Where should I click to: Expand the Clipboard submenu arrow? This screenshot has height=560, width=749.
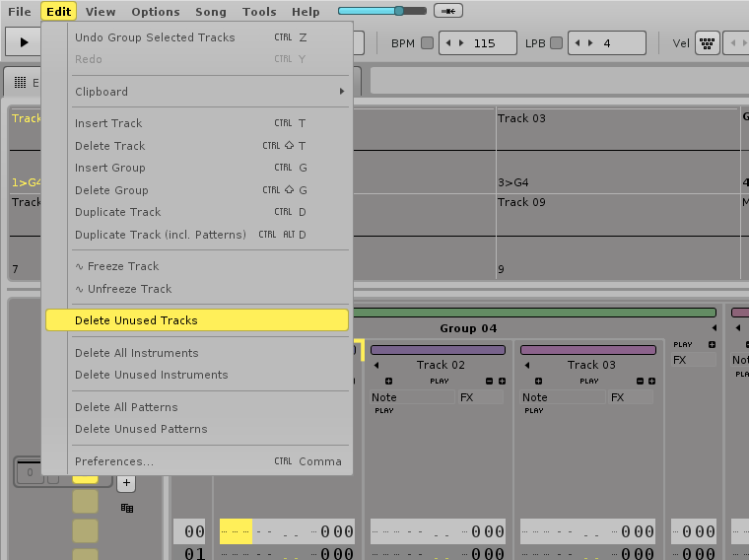tap(342, 92)
